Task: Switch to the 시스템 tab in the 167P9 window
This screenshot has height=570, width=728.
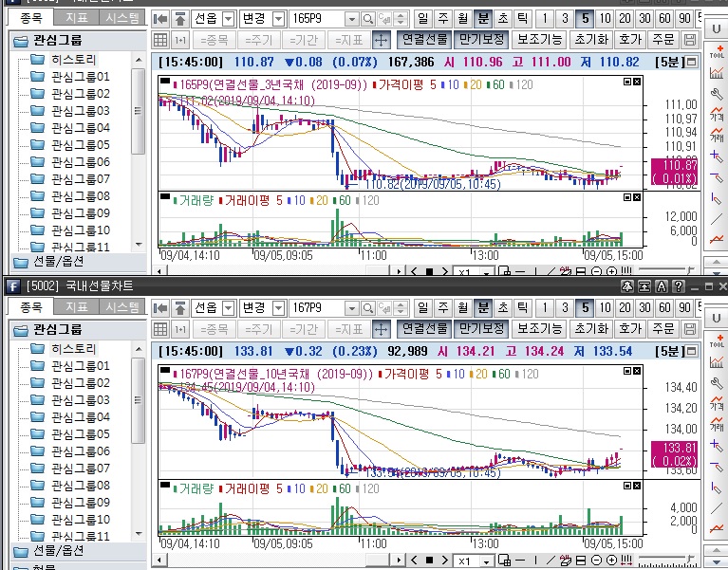Action: coord(122,307)
